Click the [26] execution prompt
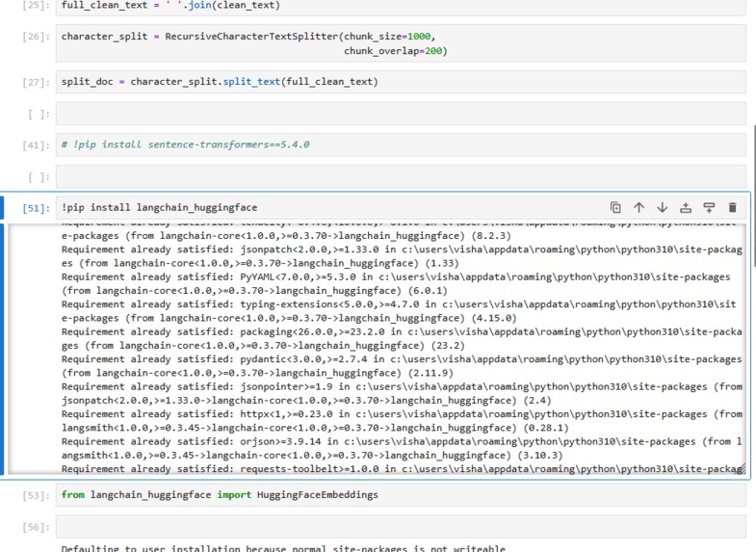 coord(37,37)
